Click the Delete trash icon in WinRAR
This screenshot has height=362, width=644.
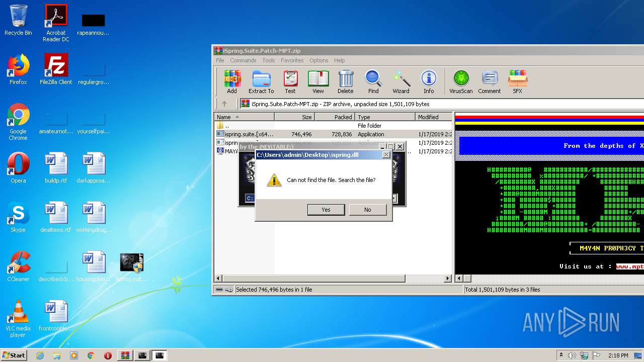[x=346, y=81]
